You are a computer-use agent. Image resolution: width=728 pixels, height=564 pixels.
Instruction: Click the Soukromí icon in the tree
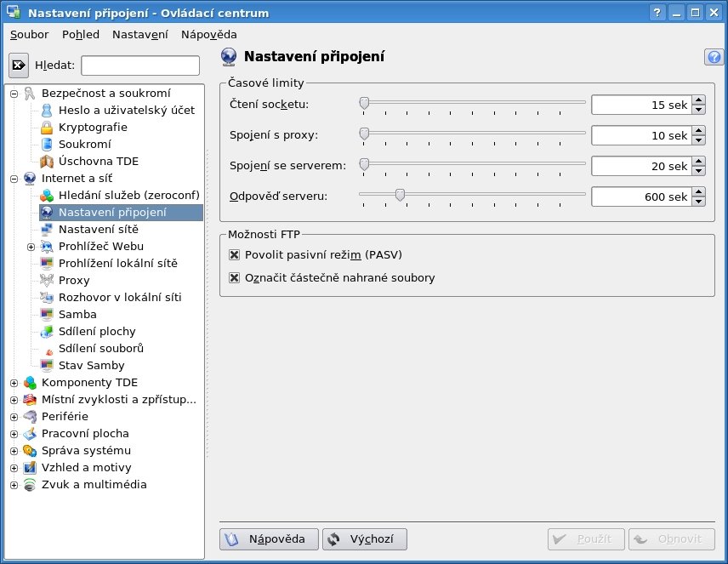(x=47, y=145)
